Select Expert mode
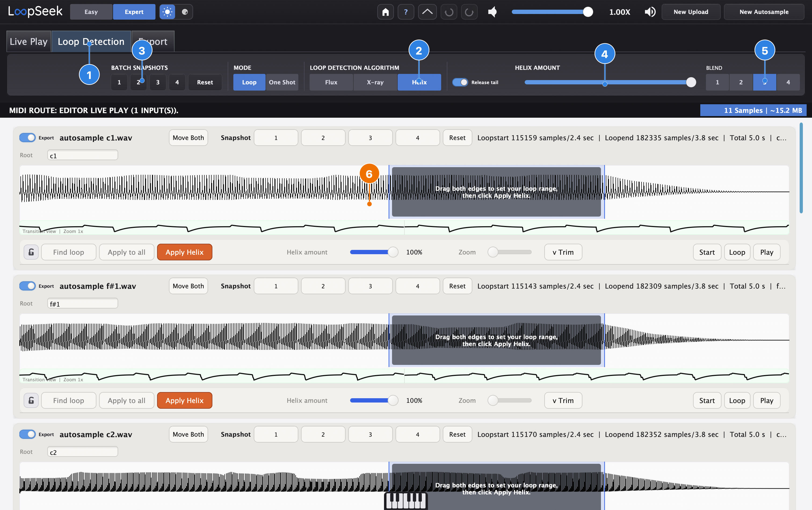 click(134, 12)
